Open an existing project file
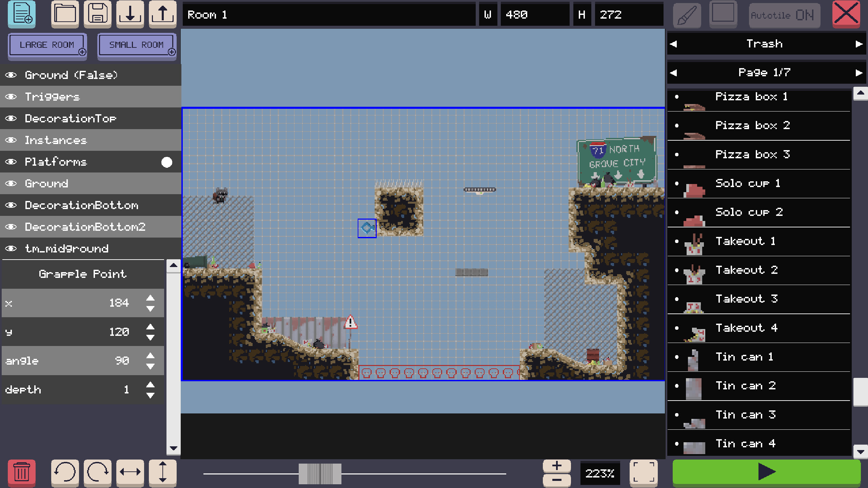This screenshot has height=488, width=868. [x=65, y=14]
